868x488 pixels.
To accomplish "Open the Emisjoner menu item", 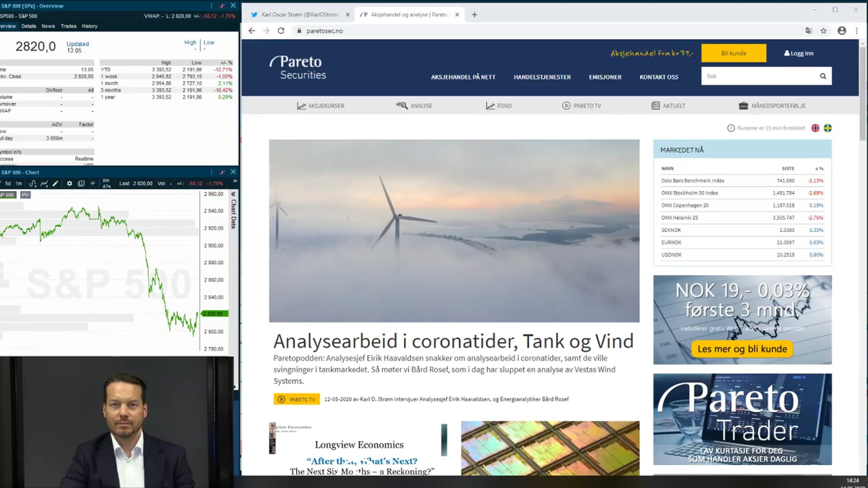I will pyautogui.click(x=605, y=77).
